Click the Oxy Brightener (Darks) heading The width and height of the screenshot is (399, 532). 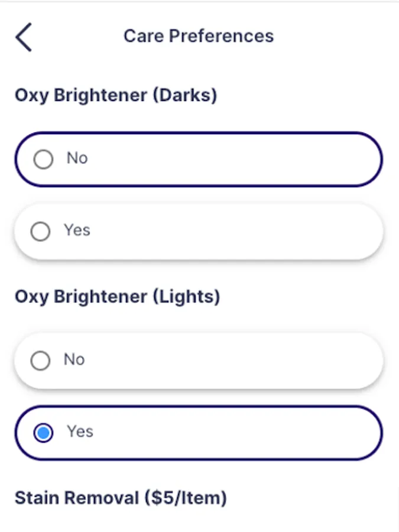tap(116, 95)
